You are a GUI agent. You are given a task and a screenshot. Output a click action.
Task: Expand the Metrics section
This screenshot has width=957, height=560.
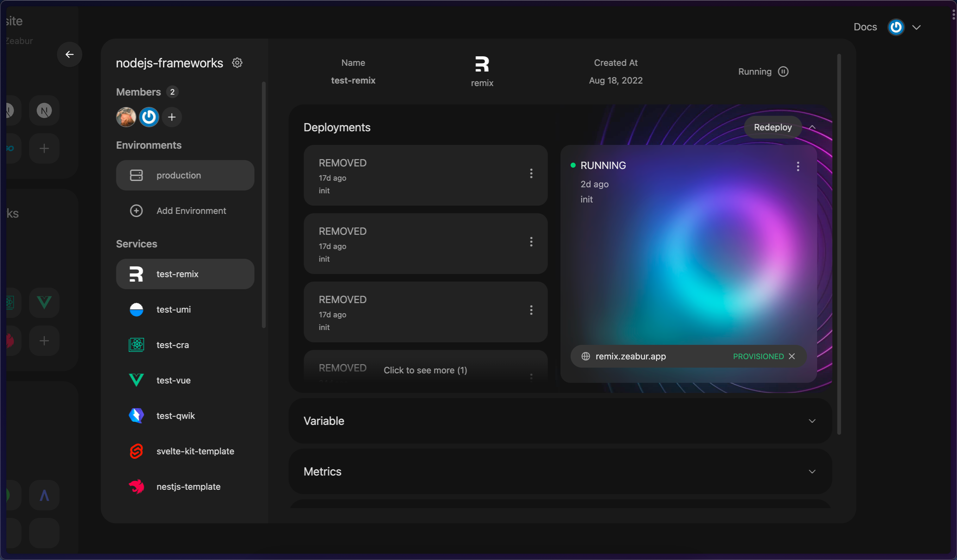(812, 471)
